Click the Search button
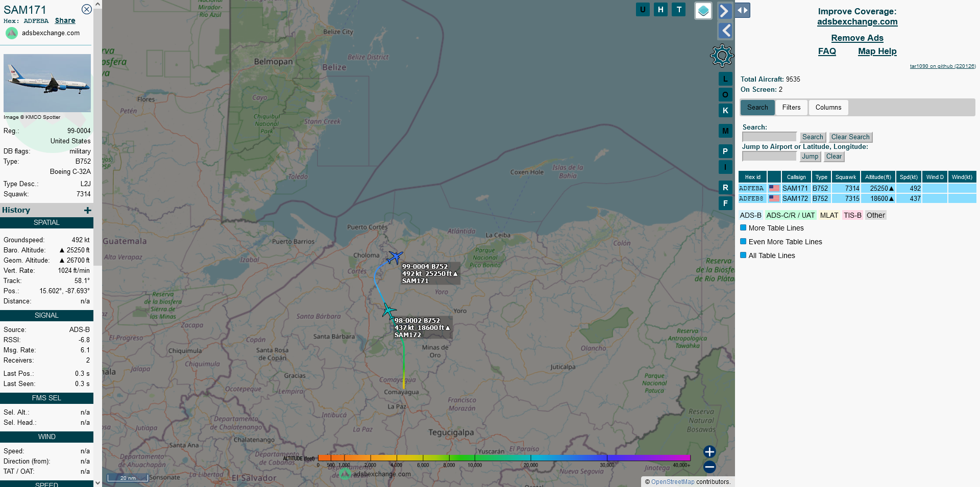Image resolution: width=980 pixels, height=487 pixels. coord(813,137)
